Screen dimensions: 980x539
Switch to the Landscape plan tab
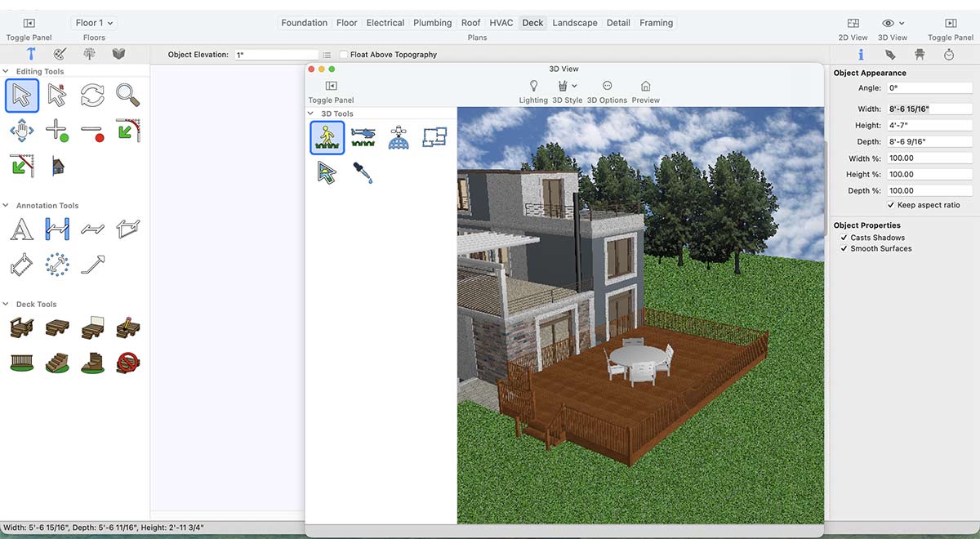pyautogui.click(x=574, y=23)
